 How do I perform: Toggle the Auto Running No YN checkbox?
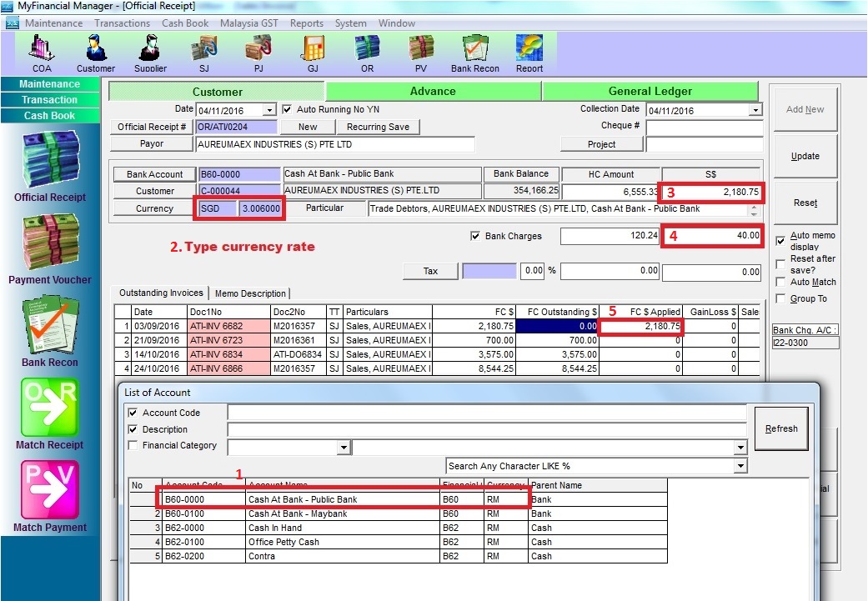click(x=288, y=109)
